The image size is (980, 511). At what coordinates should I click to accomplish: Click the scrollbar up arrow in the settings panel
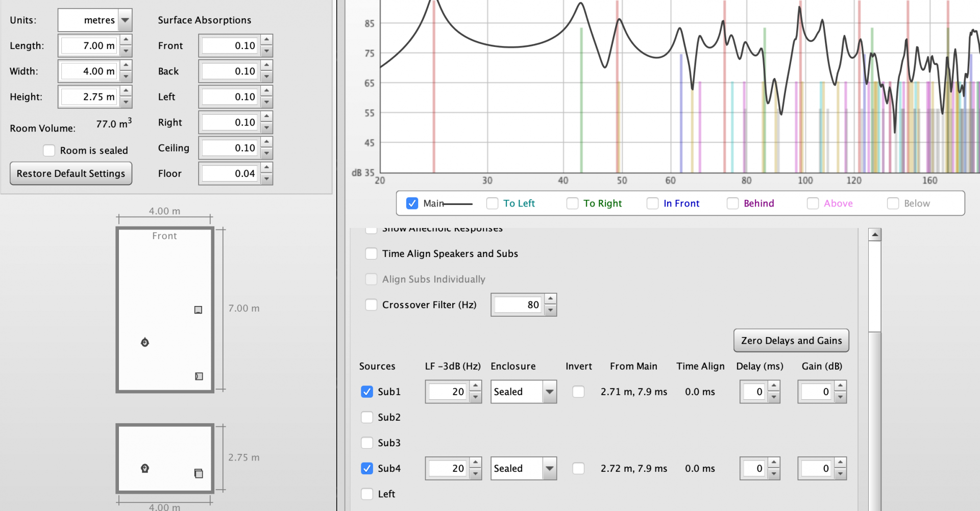pos(875,235)
